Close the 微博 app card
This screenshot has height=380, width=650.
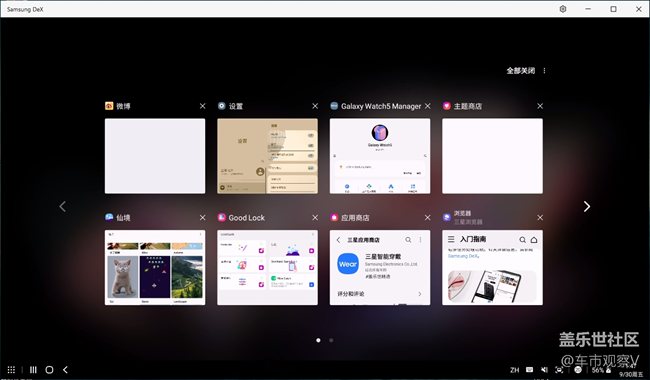tap(202, 106)
